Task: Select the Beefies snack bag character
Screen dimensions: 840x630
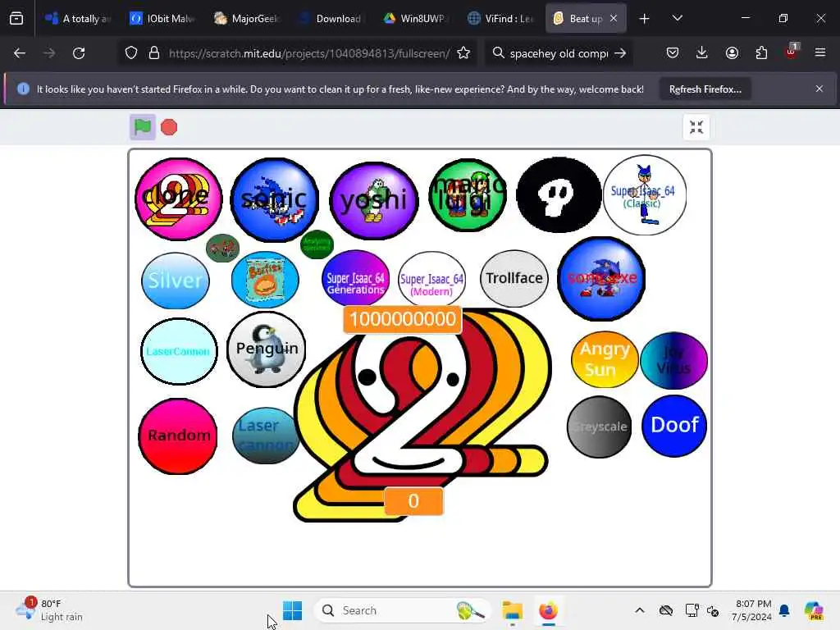Action: pyautogui.click(x=265, y=279)
